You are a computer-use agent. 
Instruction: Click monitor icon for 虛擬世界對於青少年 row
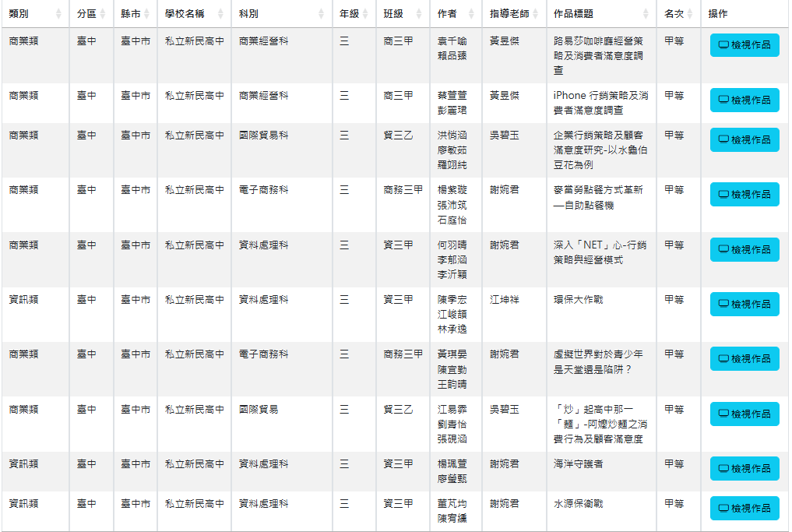[x=723, y=359]
